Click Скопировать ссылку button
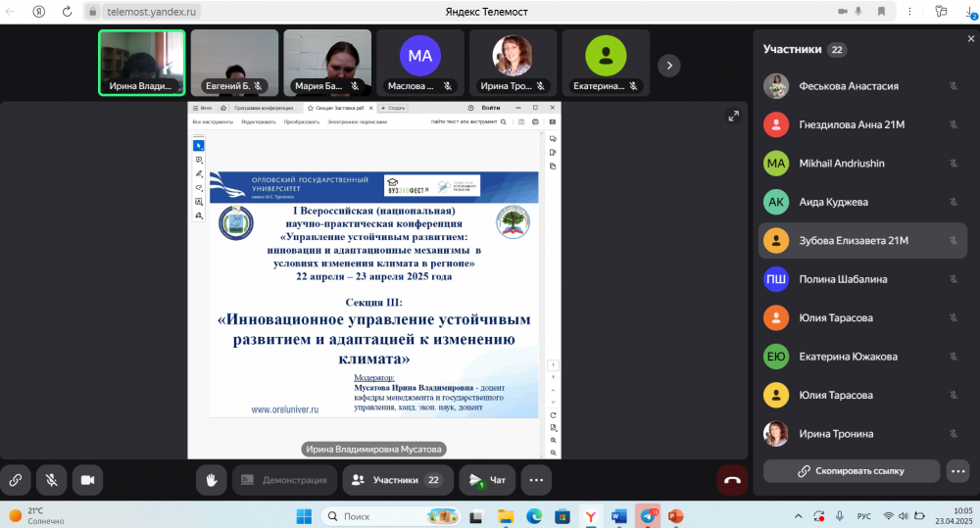The width and height of the screenshot is (980, 528). click(851, 471)
